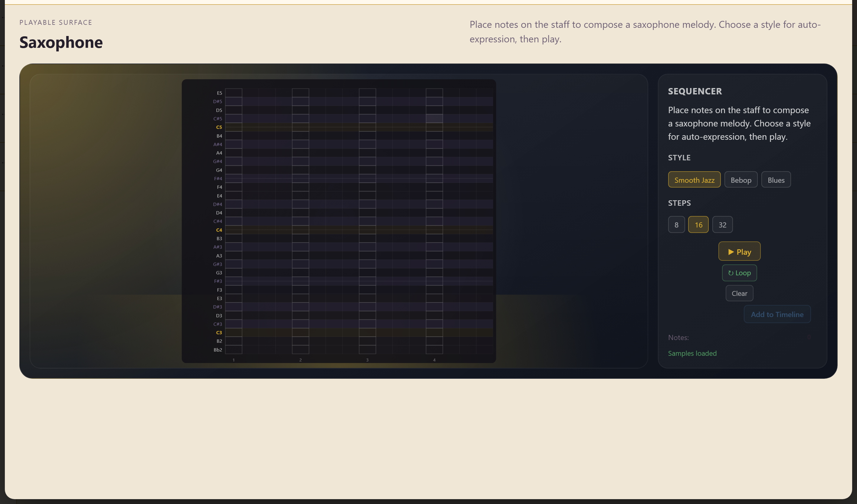Click the A3 pitch label
The image size is (857, 504).
click(x=219, y=256)
